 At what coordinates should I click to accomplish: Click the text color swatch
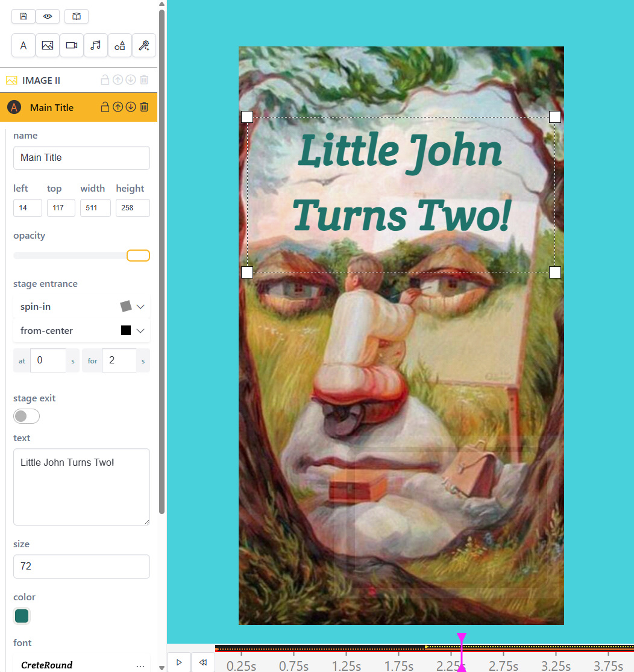[22, 616]
